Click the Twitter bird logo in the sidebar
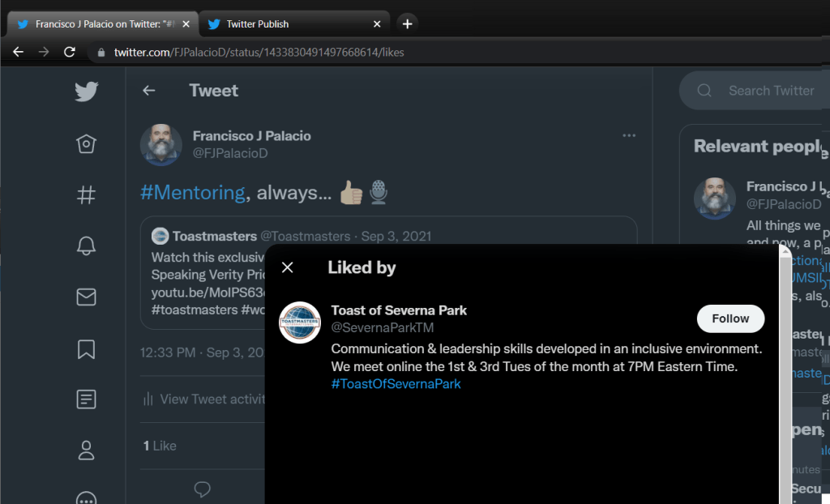Screen dimensions: 830x504 (x=86, y=92)
